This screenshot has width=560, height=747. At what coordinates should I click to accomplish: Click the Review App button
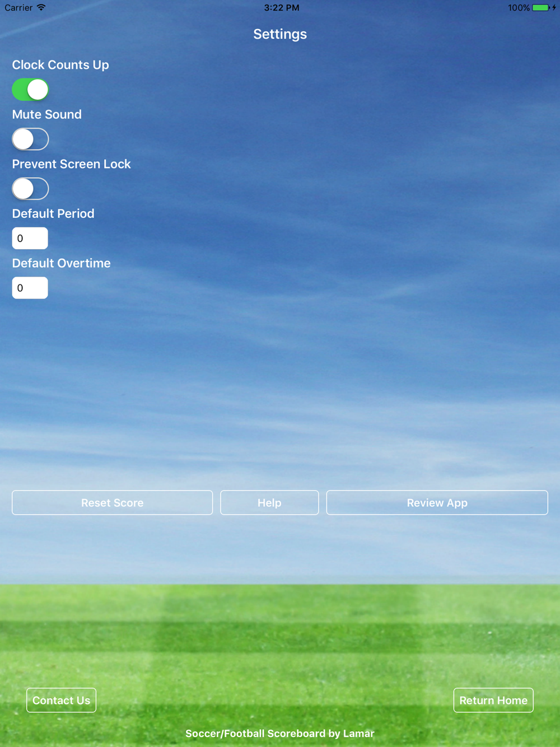click(x=437, y=503)
